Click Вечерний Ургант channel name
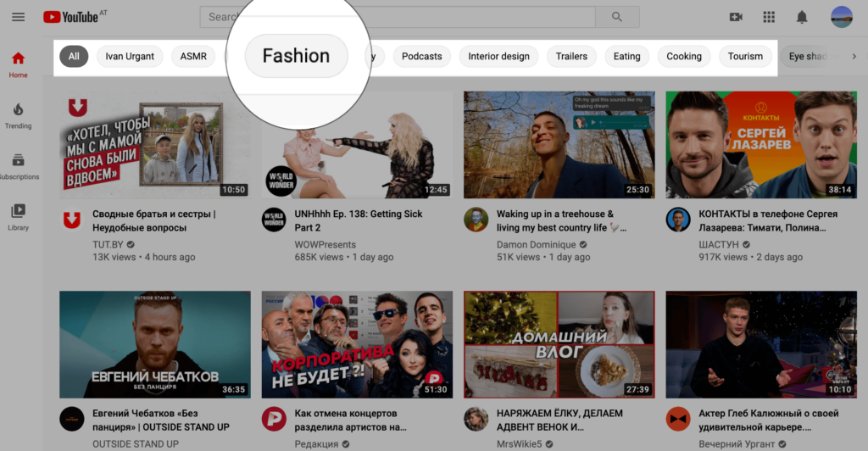 coord(737,444)
